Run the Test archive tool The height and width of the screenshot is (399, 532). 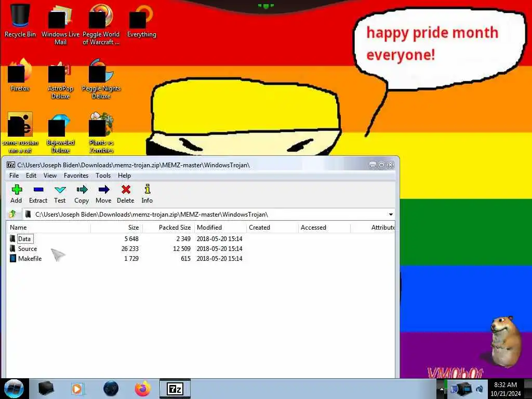[x=60, y=194]
